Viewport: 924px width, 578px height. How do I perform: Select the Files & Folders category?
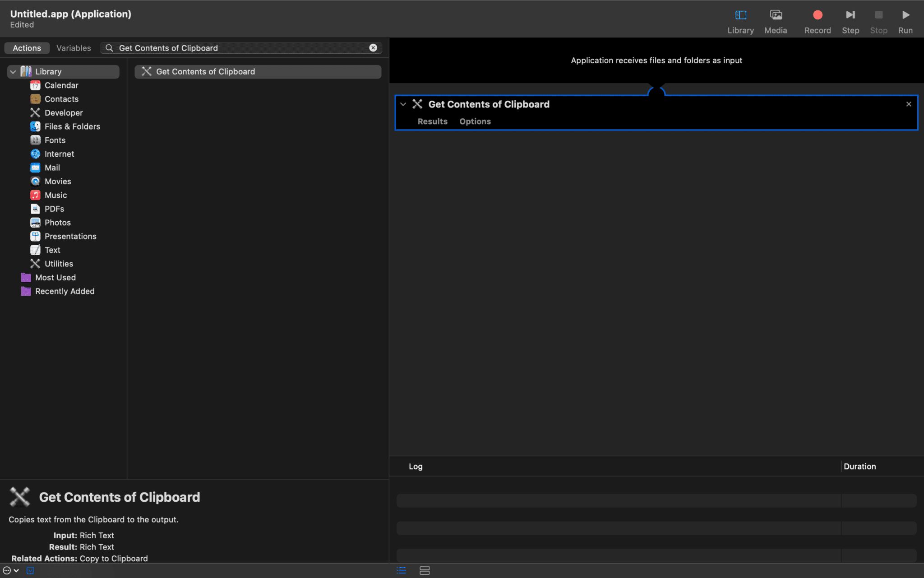click(72, 126)
